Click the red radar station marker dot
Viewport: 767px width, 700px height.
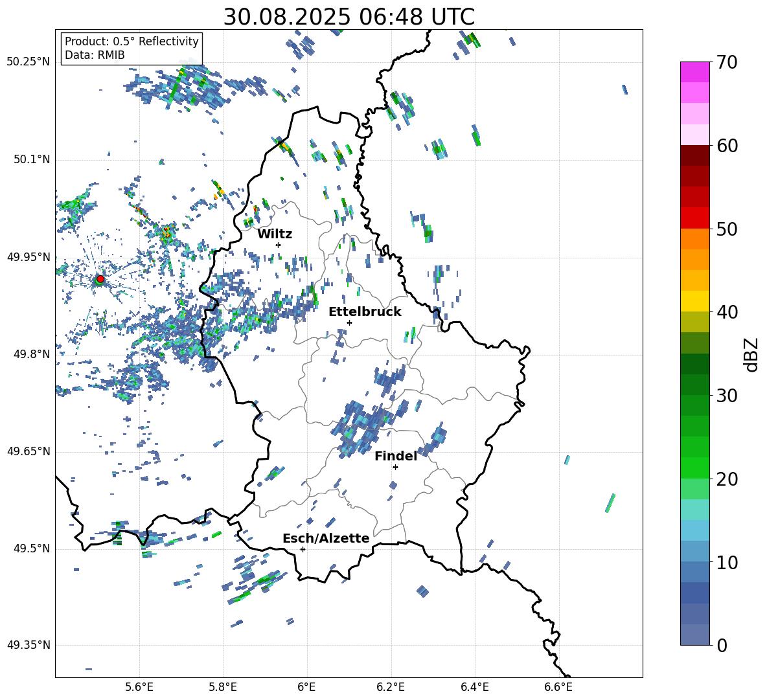click(100, 279)
